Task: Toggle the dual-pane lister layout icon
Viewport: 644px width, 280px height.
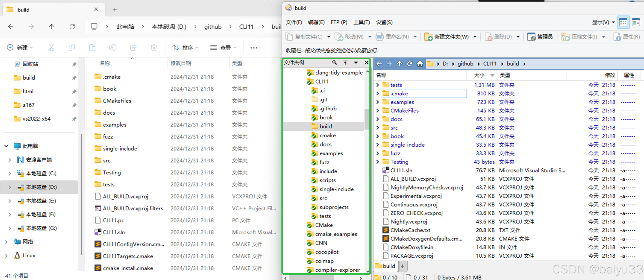Action: point(623,22)
